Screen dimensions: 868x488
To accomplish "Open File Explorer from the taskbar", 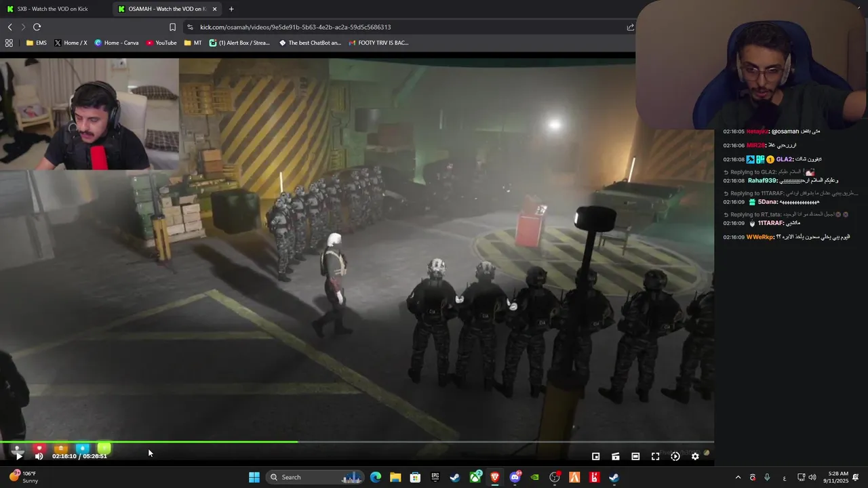I will [x=395, y=477].
